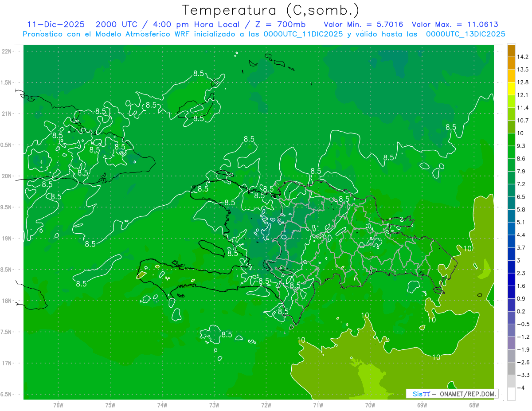Click the dark orange colorbar segment above 14.2

tap(511, 51)
